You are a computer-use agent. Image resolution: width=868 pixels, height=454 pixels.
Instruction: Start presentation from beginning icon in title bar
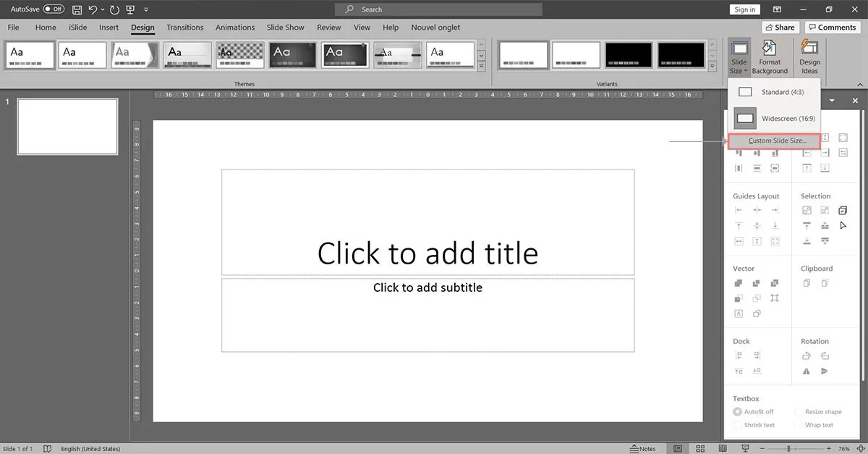[x=131, y=9]
